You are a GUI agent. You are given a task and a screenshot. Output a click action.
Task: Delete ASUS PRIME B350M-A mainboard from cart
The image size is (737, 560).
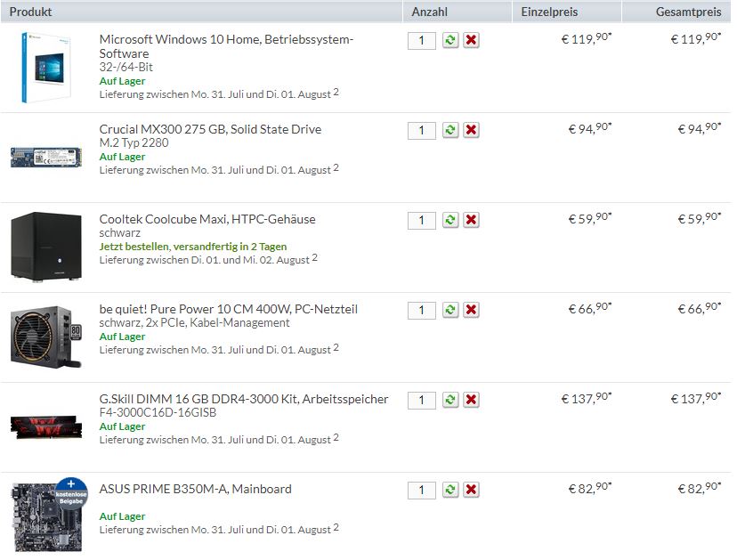(471, 490)
